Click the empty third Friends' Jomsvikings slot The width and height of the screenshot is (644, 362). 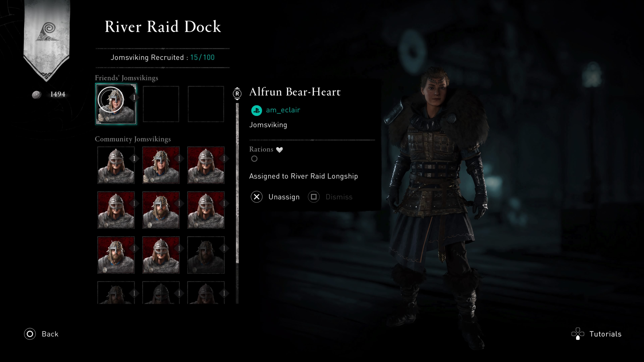(206, 104)
